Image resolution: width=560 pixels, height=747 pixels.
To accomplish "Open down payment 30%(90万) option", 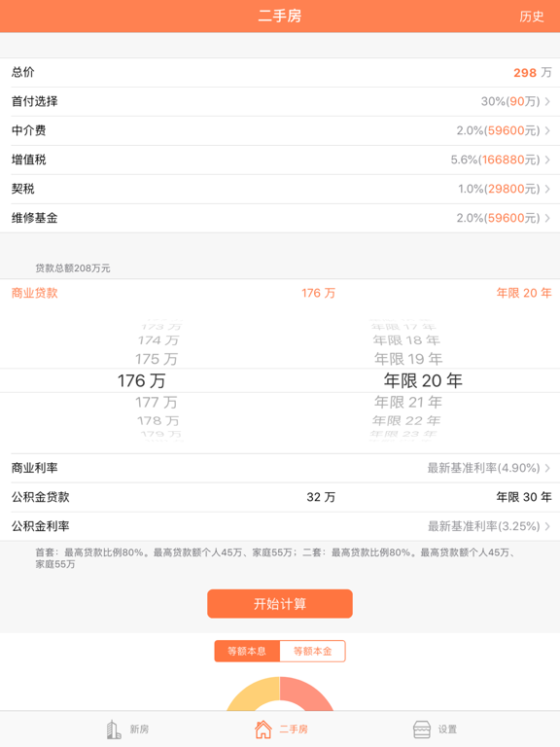I will pyautogui.click(x=510, y=101).
